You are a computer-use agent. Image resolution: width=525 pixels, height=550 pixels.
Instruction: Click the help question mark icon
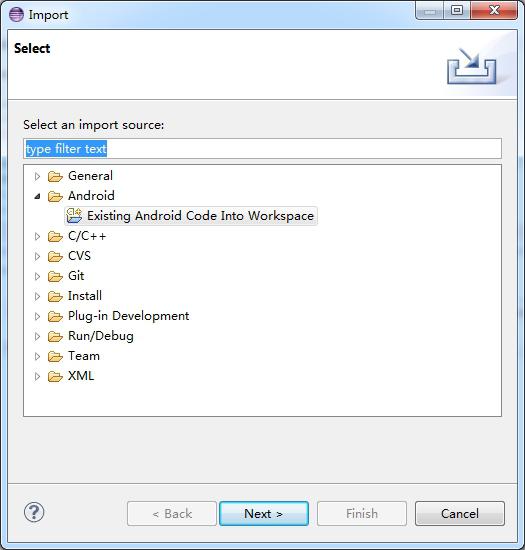34,512
